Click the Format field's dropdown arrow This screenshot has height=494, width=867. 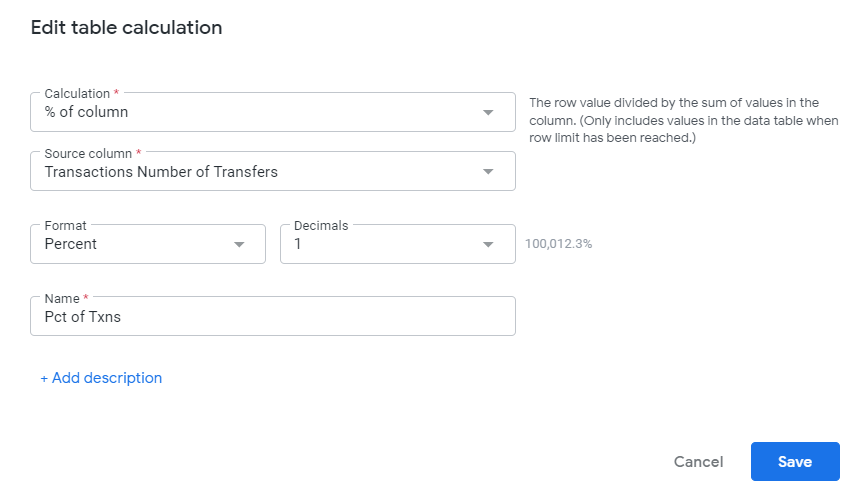(x=239, y=245)
